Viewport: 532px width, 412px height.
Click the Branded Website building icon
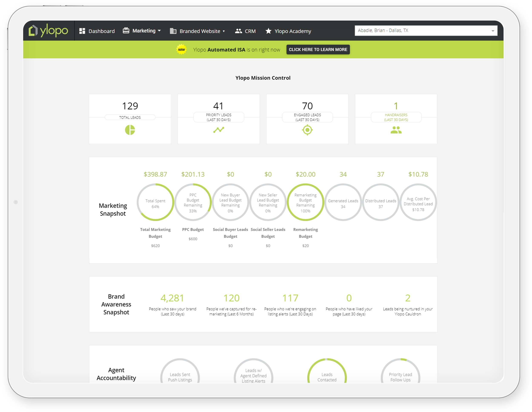click(173, 31)
